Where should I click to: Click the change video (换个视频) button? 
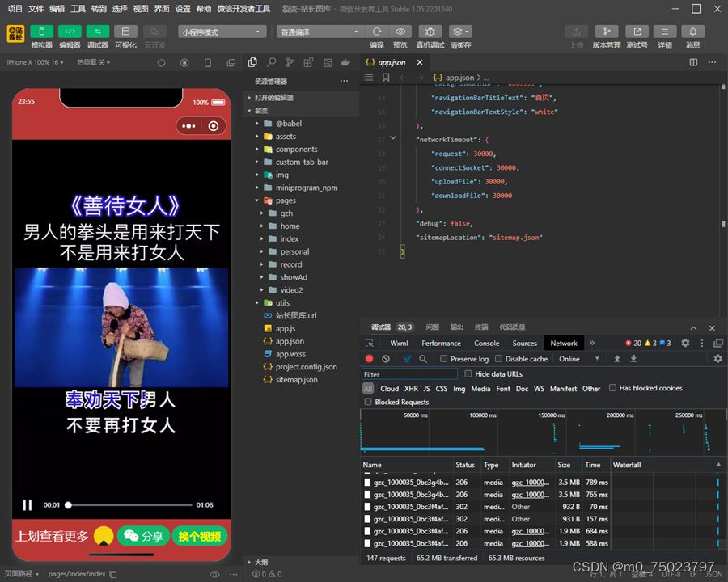(x=200, y=536)
